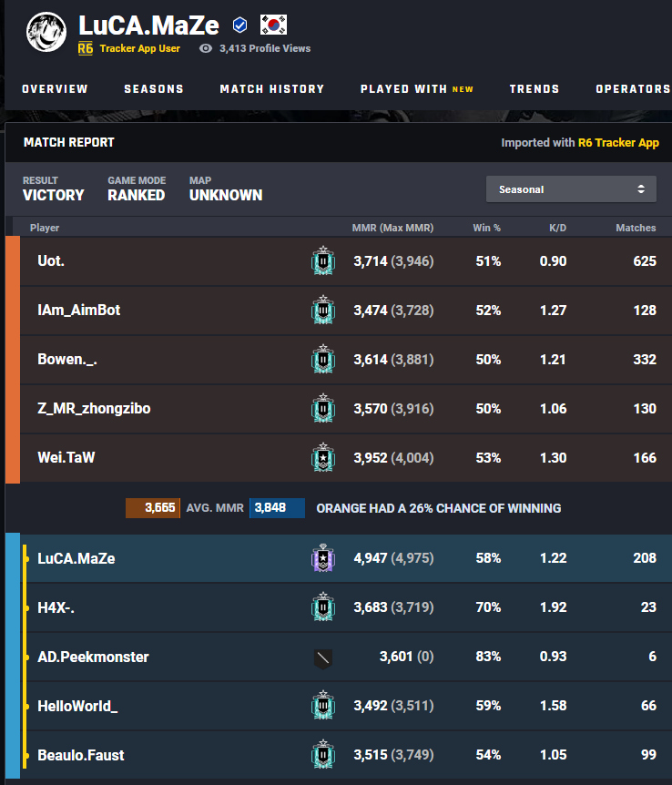Click Bowen._.'s matches count 332
This screenshot has width=672, height=785.
click(645, 359)
